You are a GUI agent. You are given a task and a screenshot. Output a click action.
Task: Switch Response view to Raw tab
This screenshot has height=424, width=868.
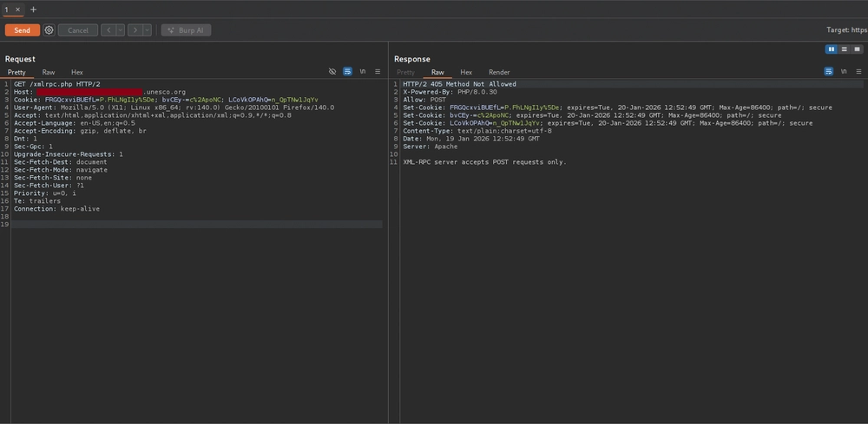437,73
